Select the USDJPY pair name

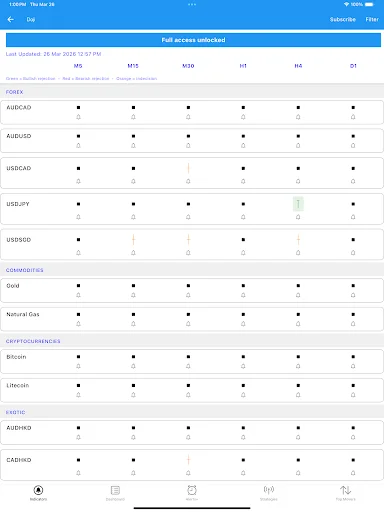click(18, 204)
